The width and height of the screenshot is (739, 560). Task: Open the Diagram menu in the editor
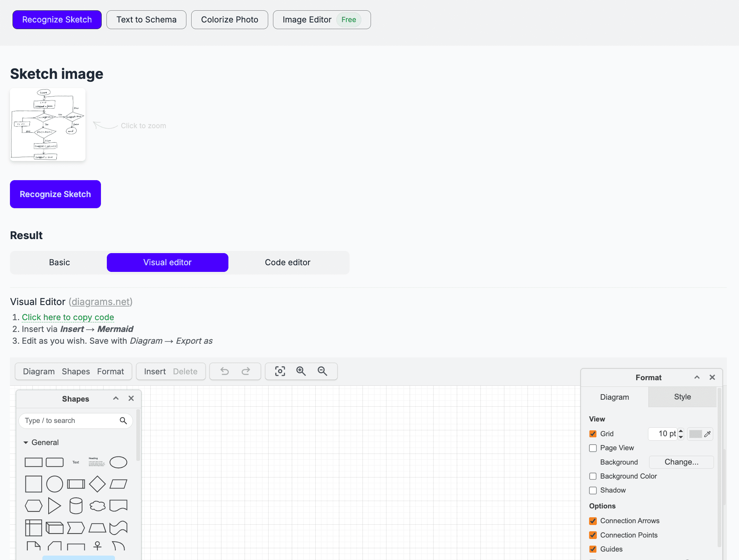point(39,371)
